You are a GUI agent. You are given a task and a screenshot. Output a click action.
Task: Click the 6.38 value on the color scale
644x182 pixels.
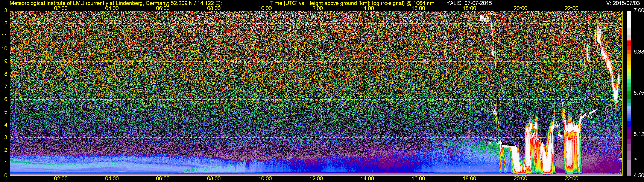point(639,52)
